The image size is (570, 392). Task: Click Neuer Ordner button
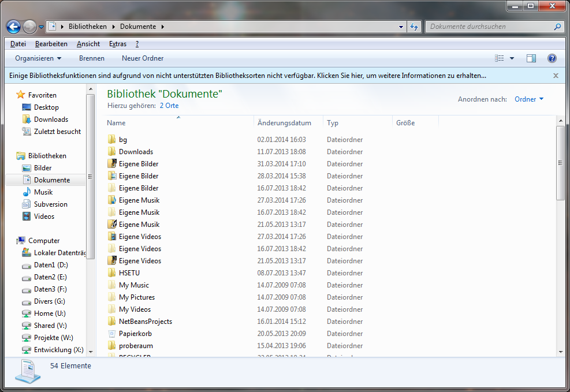tap(143, 58)
